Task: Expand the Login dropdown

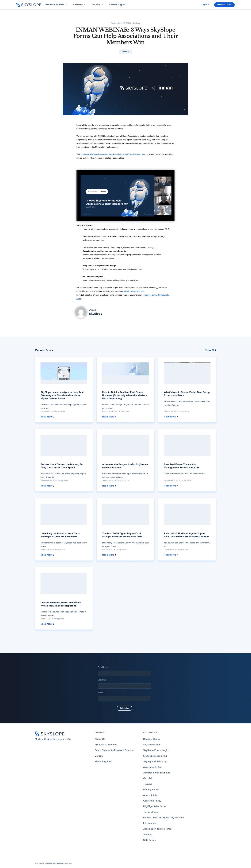Action: coord(206,5)
